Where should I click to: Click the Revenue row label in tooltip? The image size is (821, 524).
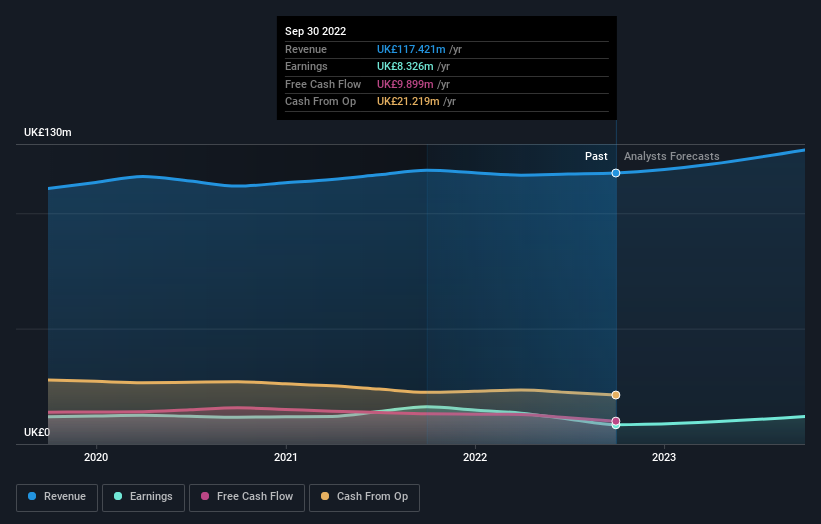click(306, 49)
